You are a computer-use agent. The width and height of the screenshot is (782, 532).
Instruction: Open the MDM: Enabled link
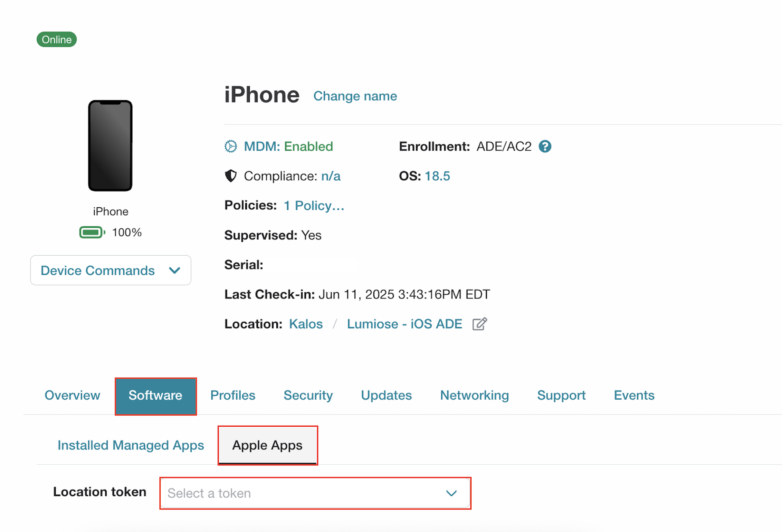tap(288, 146)
